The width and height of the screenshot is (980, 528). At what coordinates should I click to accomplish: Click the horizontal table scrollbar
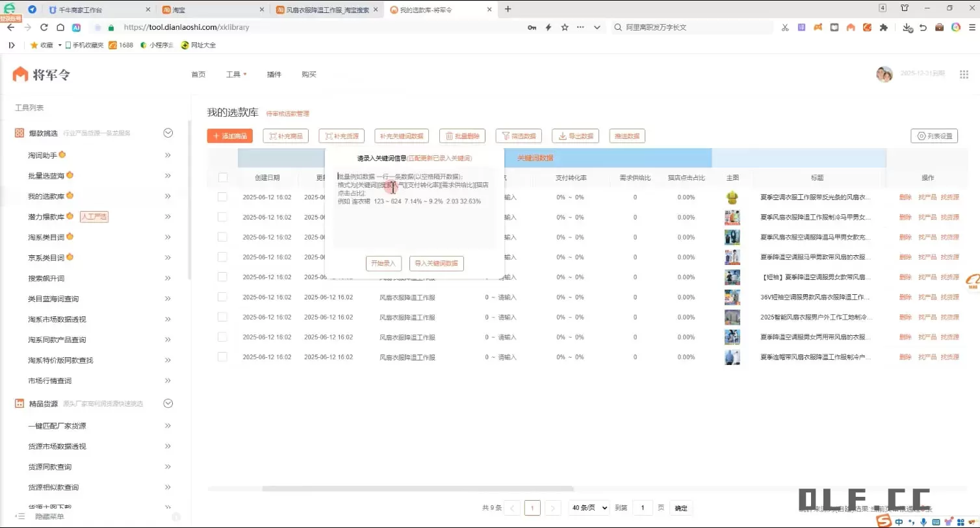tap(417, 488)
